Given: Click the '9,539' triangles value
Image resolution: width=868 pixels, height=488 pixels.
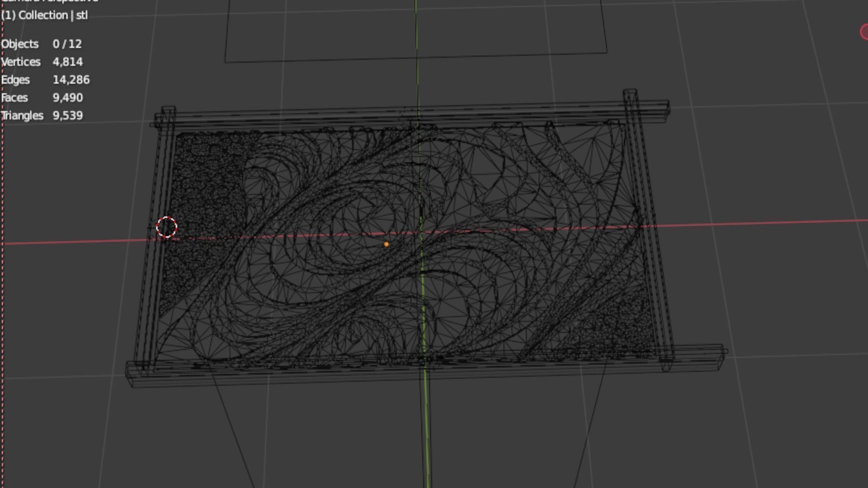Looking at the screenshot, I should coord(68,116).
